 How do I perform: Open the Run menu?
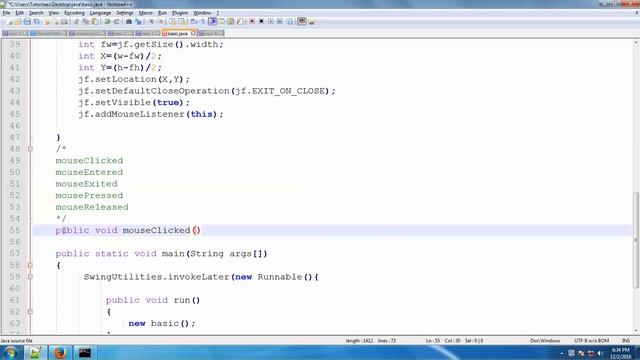click(x=162, y=13)
